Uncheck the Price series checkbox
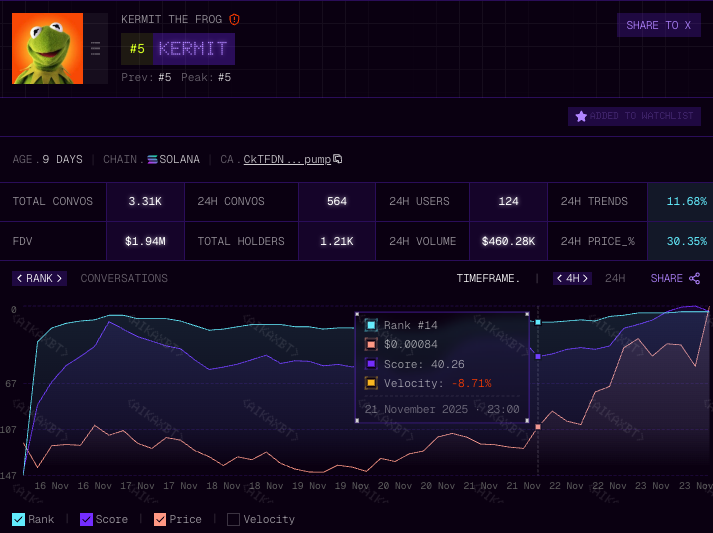 [160, 519]
